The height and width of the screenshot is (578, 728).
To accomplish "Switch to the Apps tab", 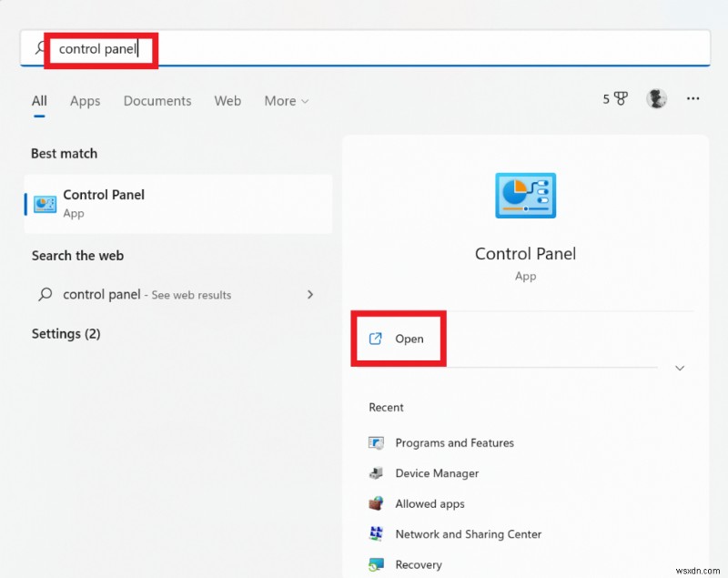I will tap(85, 101).
